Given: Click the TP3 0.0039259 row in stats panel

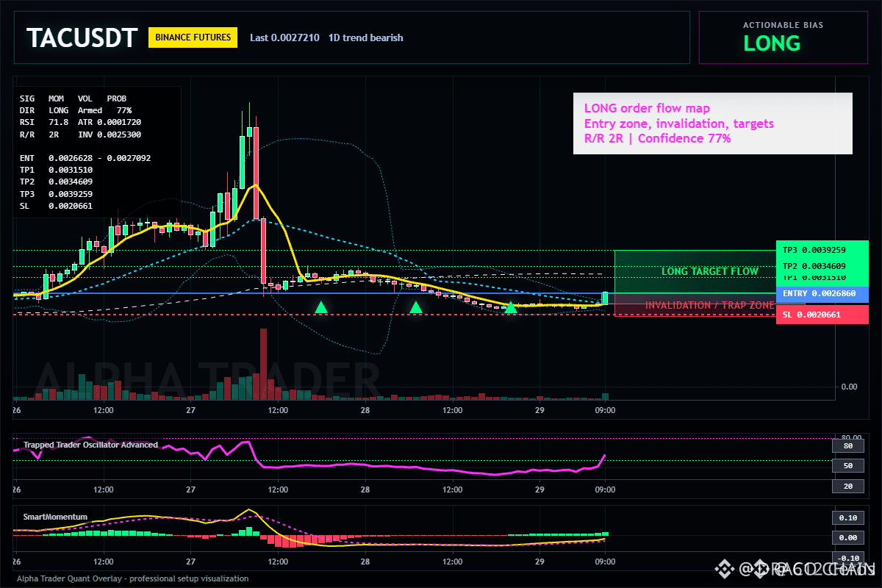Looking at the screenshot, I should [x=56, y=193].
